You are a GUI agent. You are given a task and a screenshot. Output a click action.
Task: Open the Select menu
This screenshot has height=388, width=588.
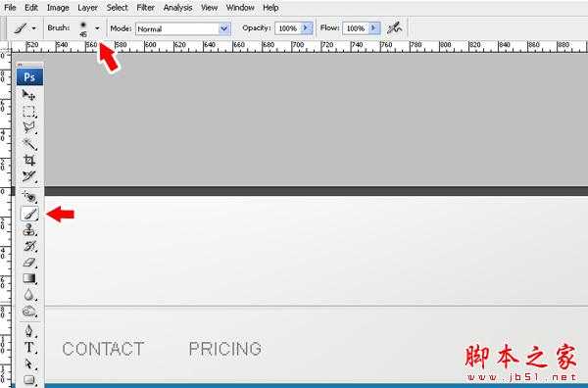[117, 8]
